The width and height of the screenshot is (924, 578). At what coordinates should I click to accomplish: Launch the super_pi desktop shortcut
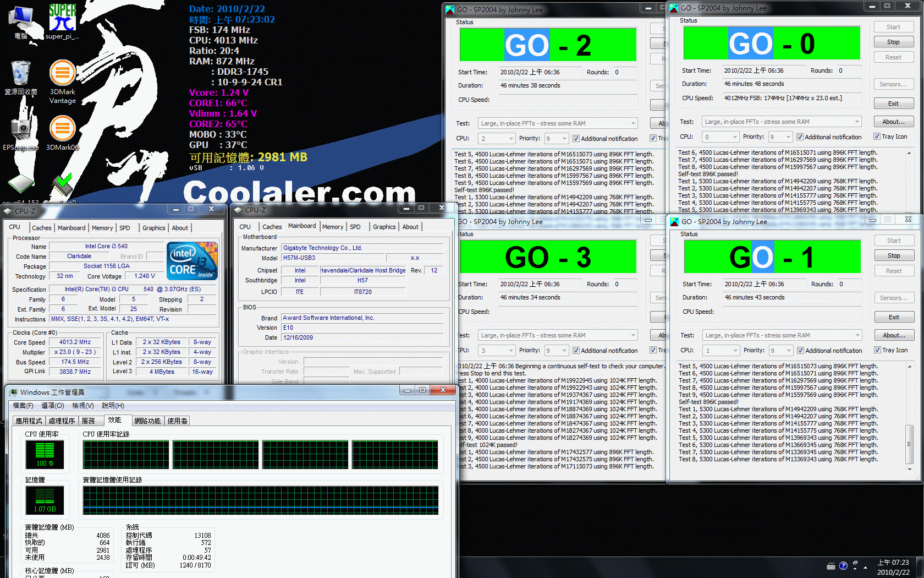click(62, 22)
